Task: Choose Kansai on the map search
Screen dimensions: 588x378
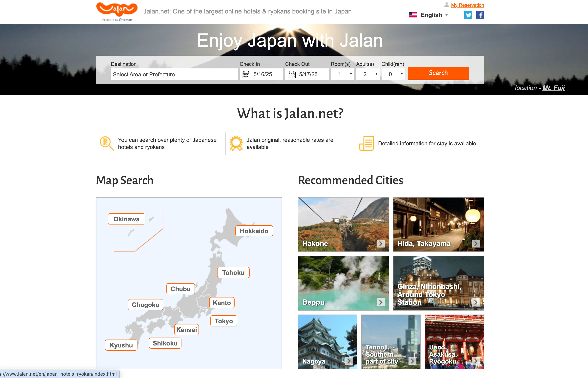Action: (x=186, y=330)
